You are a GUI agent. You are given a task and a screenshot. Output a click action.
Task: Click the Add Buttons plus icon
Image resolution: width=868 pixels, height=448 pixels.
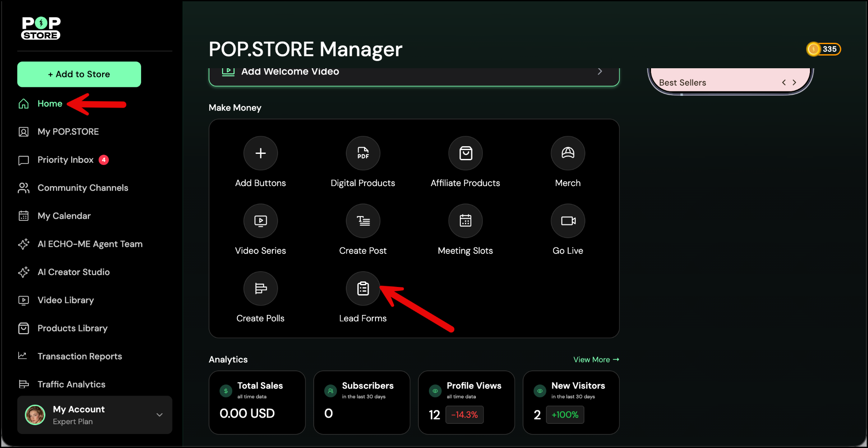[260, 153]
